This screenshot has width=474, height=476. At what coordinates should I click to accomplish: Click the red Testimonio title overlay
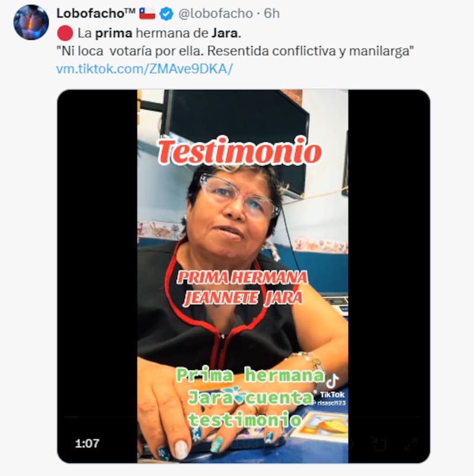pos(239,151)
